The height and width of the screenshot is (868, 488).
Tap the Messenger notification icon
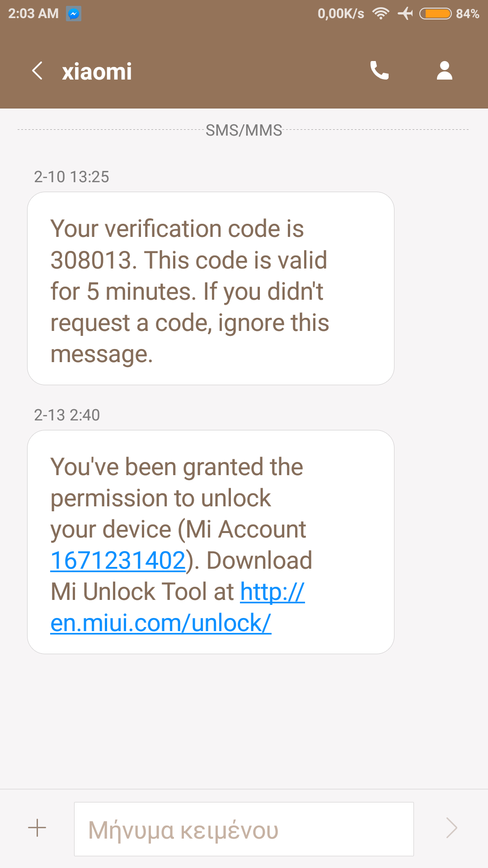(x=74, y=14)
